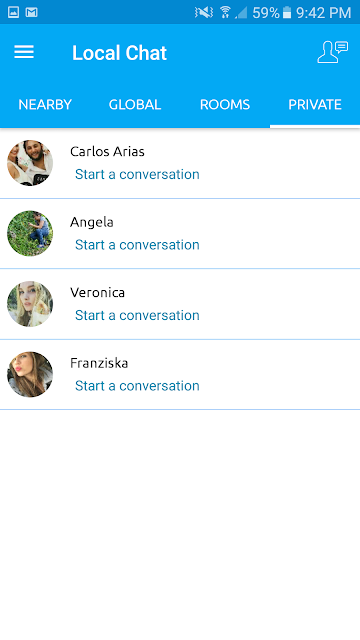Screen dimensions: 360x640
Task: Switch to the GLOBAL tab
Action: 135,105
